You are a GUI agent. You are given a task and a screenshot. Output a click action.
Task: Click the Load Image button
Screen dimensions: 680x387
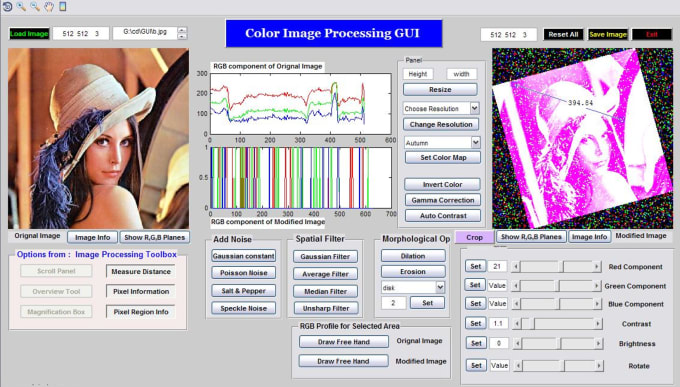tap(29, 34)
